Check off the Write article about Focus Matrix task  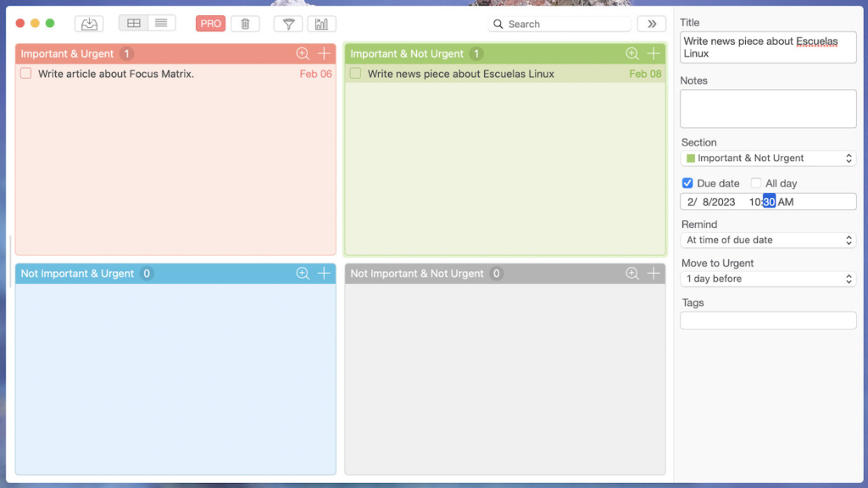pos(25,74)
